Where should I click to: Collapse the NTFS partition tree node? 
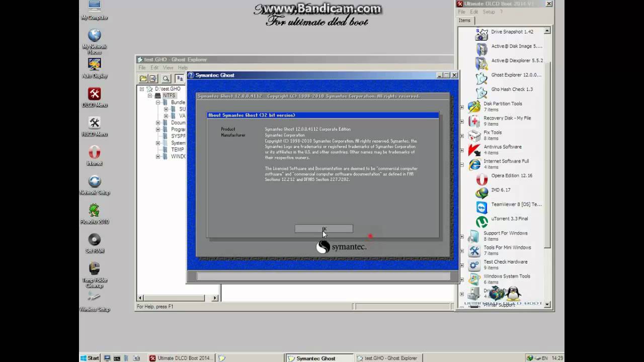[150, 96]
